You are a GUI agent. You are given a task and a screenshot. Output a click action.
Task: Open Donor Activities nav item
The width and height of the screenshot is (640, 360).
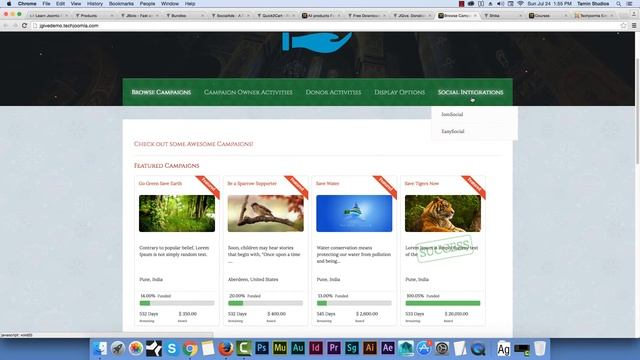click(333, 92)
